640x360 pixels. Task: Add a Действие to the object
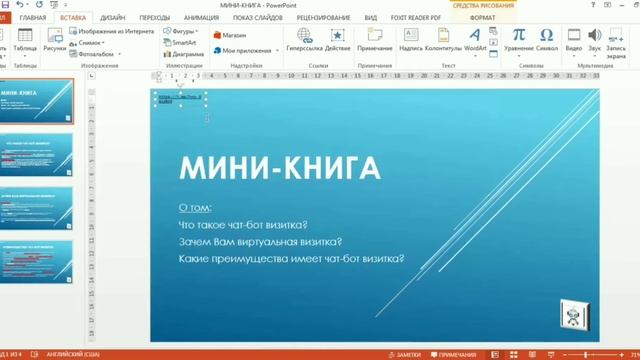click(338, 40)
